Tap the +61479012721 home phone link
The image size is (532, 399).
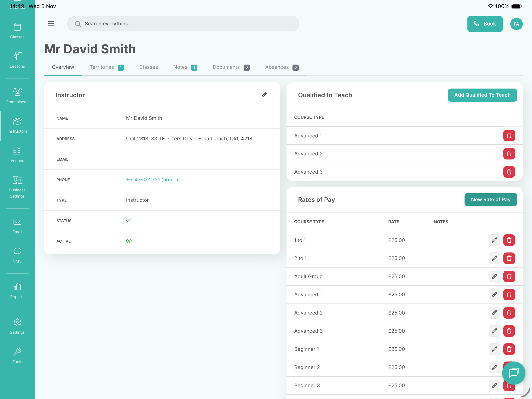(x=152, y=180)
